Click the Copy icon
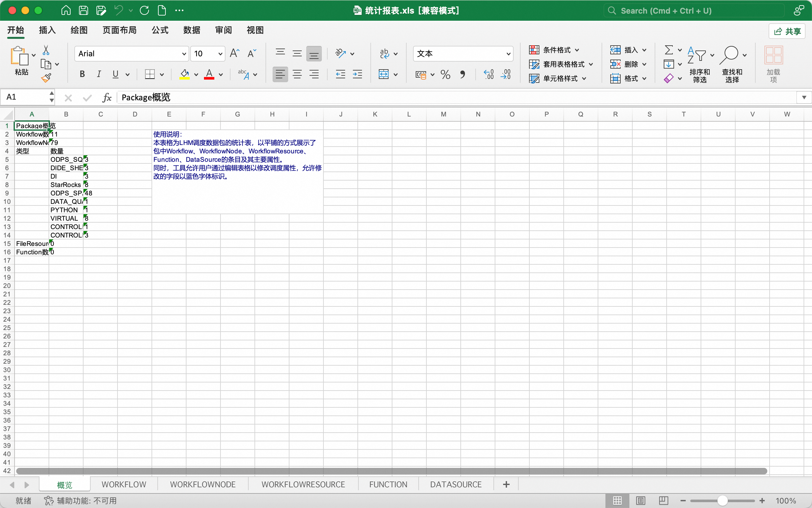Viewport: 812px width, 508px height. tap(46, 64)
